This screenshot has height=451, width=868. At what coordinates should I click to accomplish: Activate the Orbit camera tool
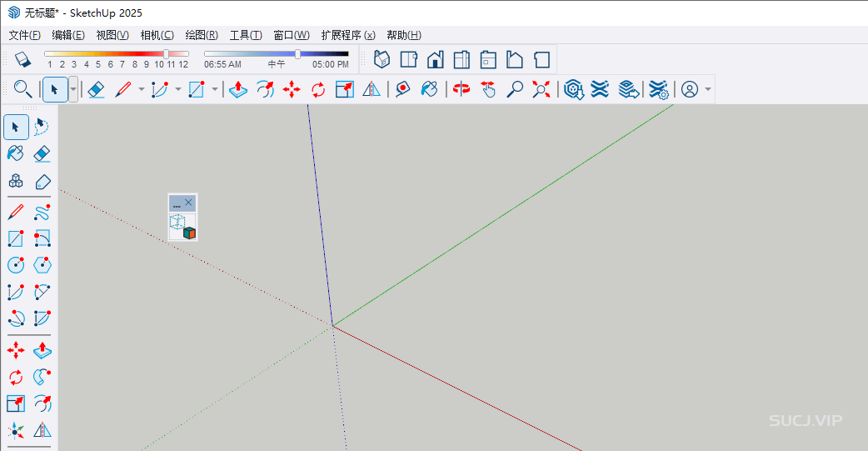point(461,89)
